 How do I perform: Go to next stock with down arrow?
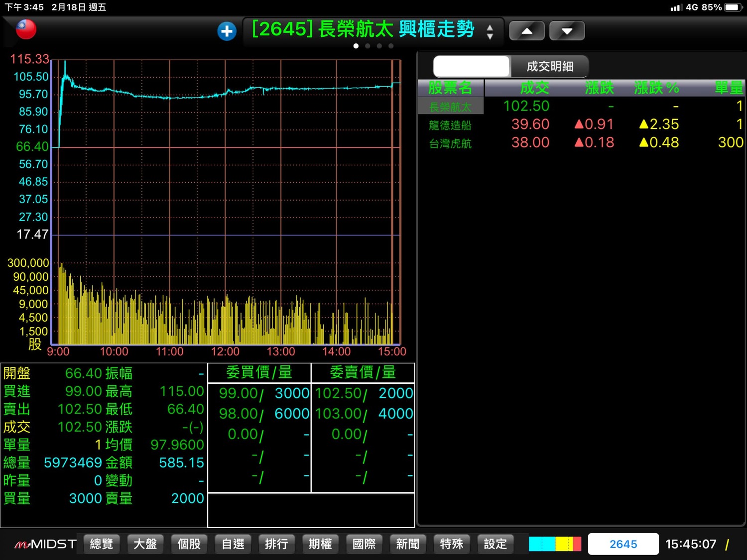[x=567, y=31]
